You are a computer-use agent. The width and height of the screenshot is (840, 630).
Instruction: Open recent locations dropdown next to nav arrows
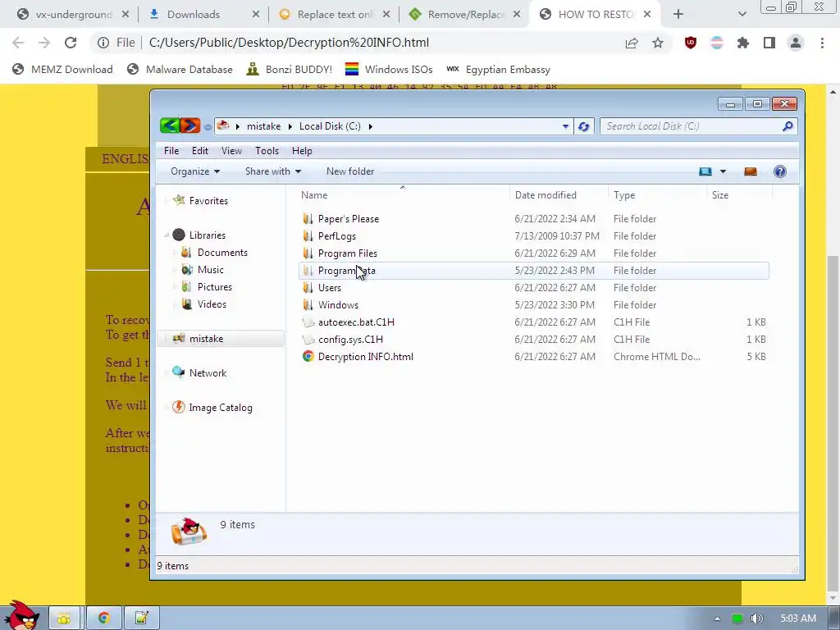coord(208,127)
